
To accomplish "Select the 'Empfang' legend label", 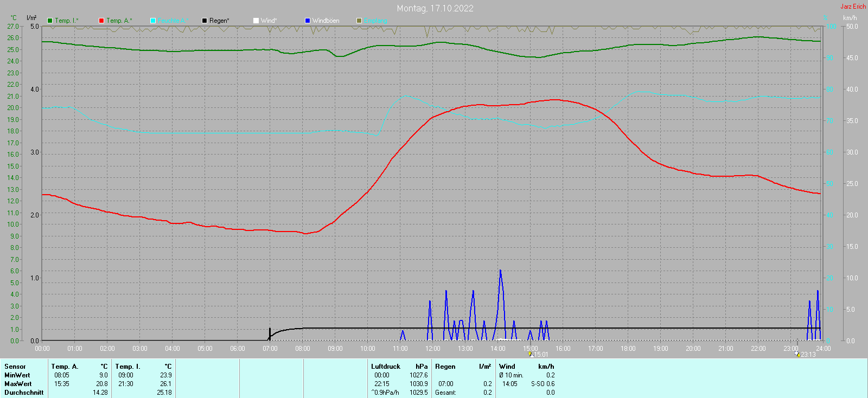I will point(376,21).
